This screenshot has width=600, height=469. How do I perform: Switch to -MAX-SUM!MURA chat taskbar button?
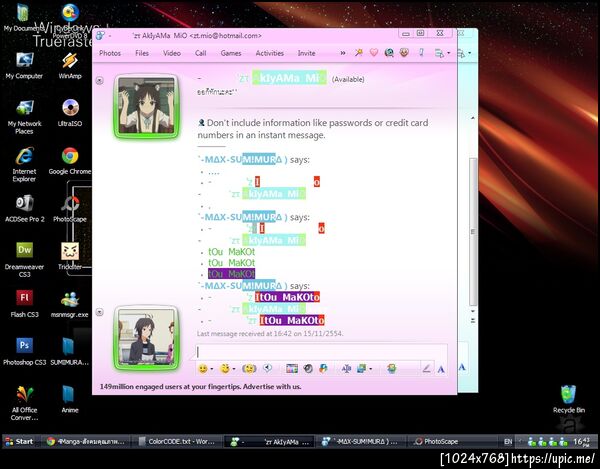tap(361, 441)
